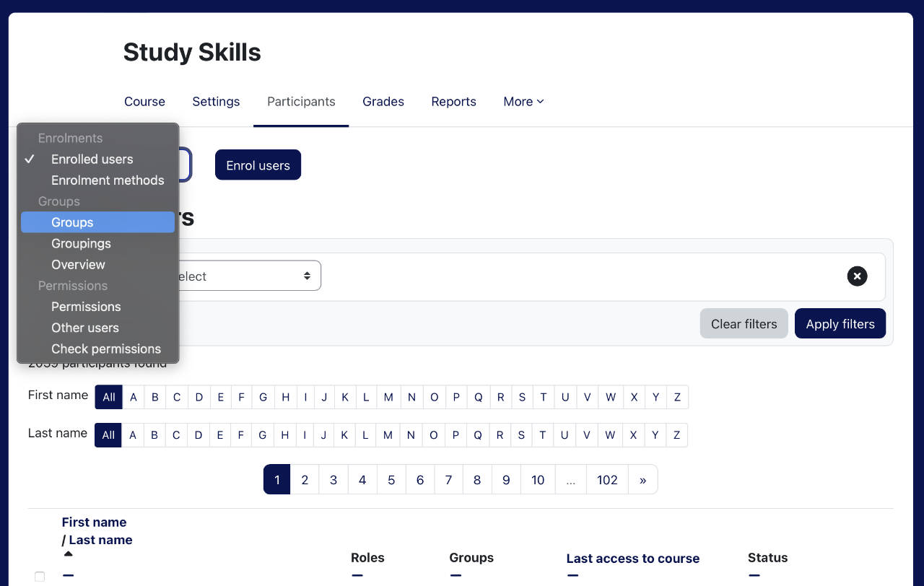924x586 pixels.
Task: Open the More tab chevron menu
Action: (523, 102)
